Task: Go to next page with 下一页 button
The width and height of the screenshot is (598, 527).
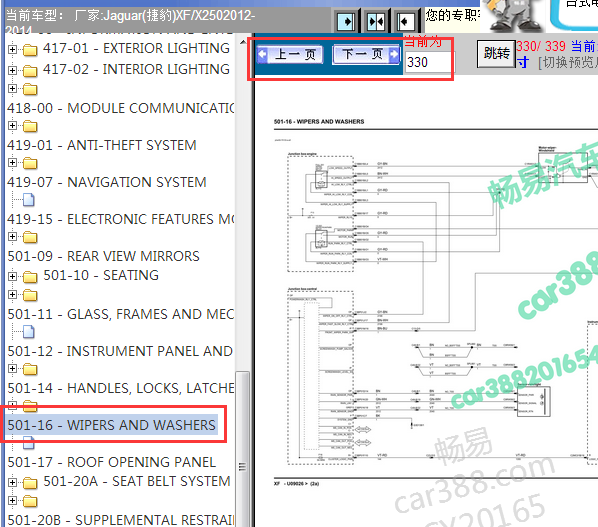Action: coord(367,55)
